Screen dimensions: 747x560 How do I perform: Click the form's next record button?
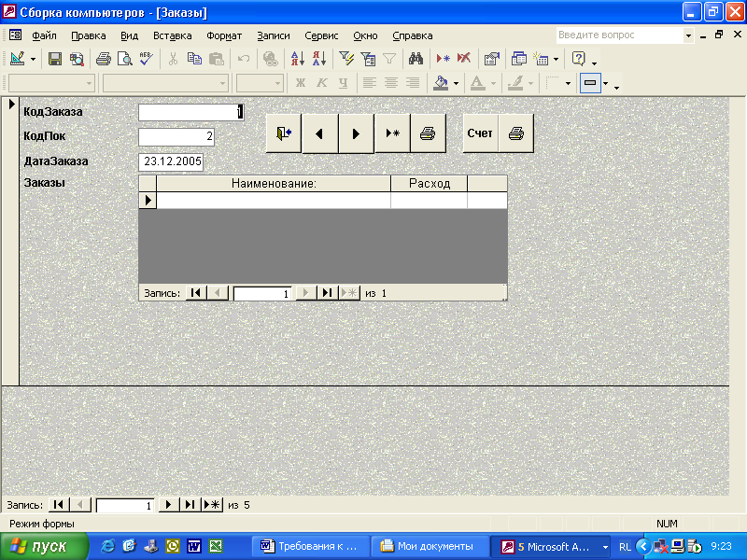pyautogui.click(x=356, y=133)
